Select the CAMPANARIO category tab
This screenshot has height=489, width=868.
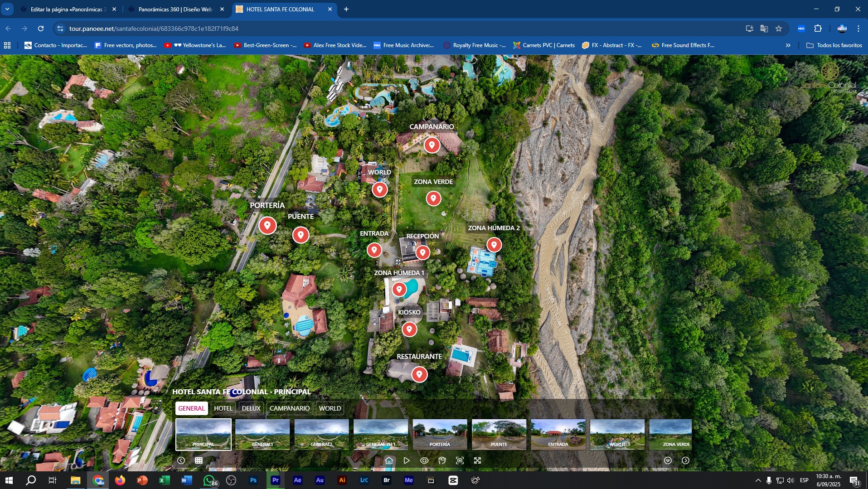click(x=290, y=408)
